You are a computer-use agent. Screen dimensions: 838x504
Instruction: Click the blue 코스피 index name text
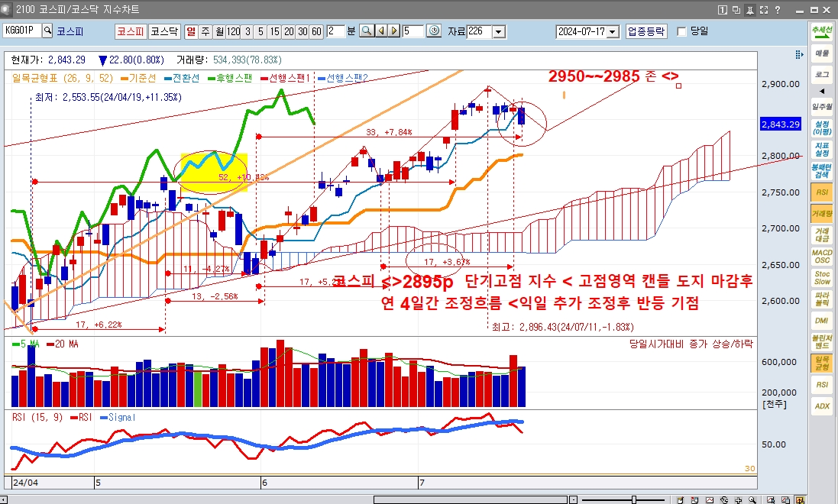pyautogui.click(x=70, y=31)
